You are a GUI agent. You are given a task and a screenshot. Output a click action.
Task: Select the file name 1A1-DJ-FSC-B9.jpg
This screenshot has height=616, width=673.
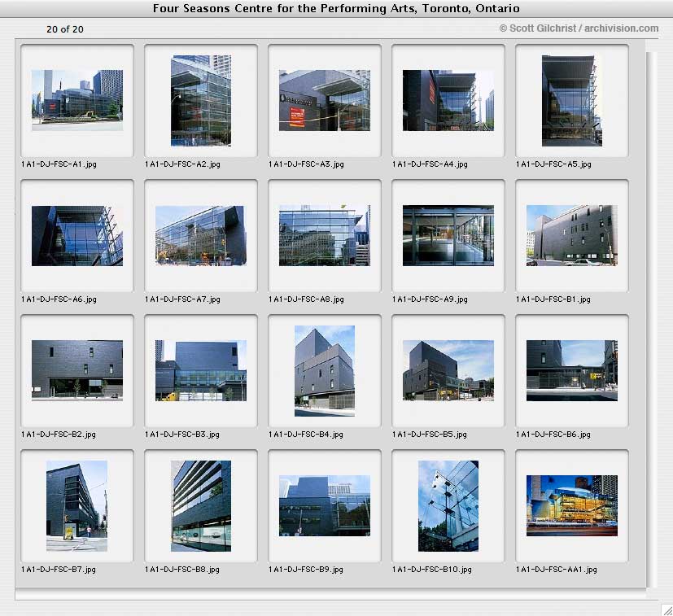click(x=306, y=570)
